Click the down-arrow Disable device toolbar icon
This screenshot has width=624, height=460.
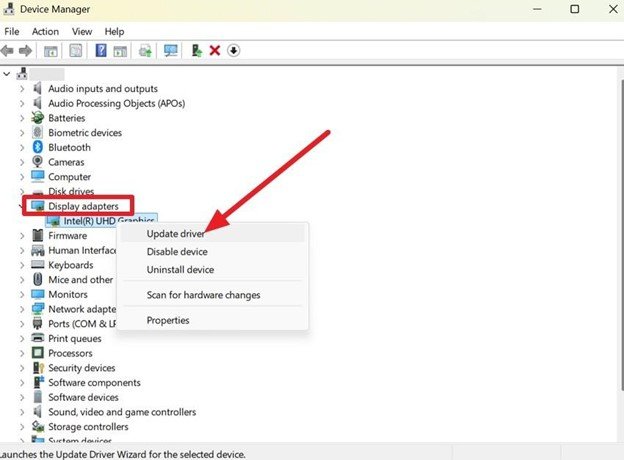[x=234, y=51]
